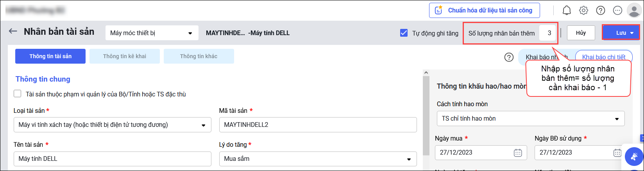
Task: Open the notifications bell
Action: coord(567,11)
